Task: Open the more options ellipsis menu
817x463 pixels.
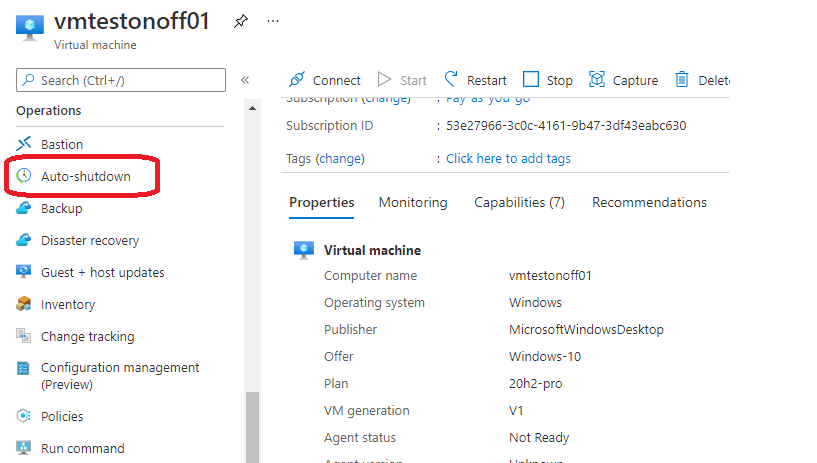Action: point(273,22)
